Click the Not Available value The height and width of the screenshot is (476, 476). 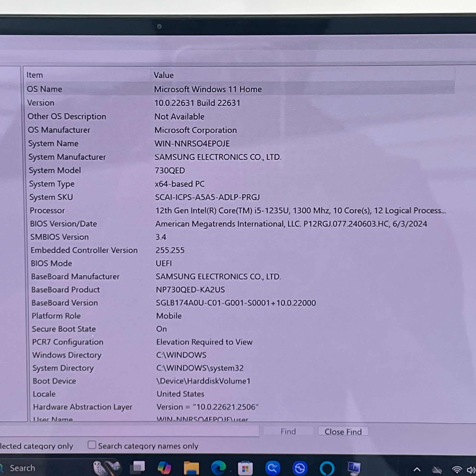(179, 116)
